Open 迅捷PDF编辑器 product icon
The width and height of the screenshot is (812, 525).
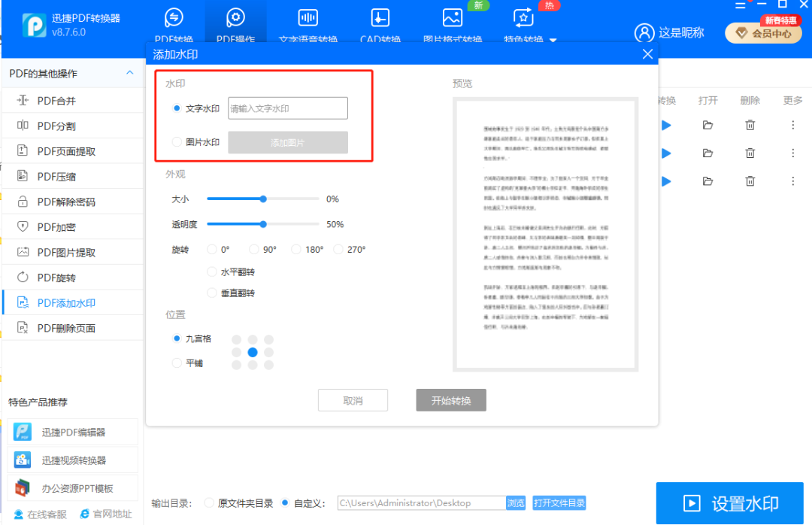point(23,432)
